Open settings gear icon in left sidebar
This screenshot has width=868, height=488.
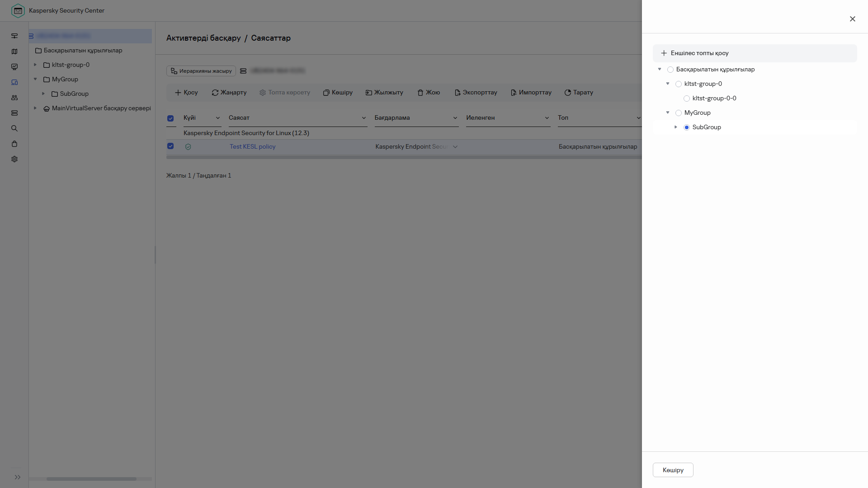point(14,159)
